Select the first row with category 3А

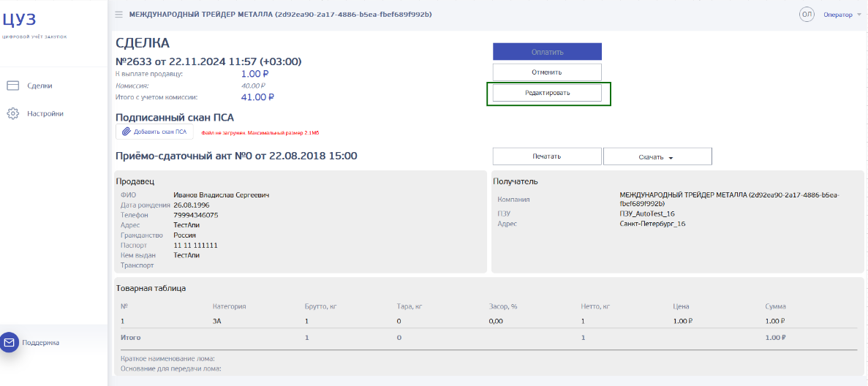[x=216, y=321]
